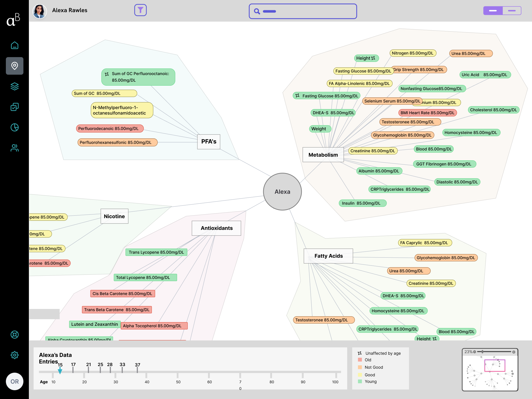This screenshot has width=532, height=399.
Task: Open the pie chart sidebar icon
Action: (15, 127)
